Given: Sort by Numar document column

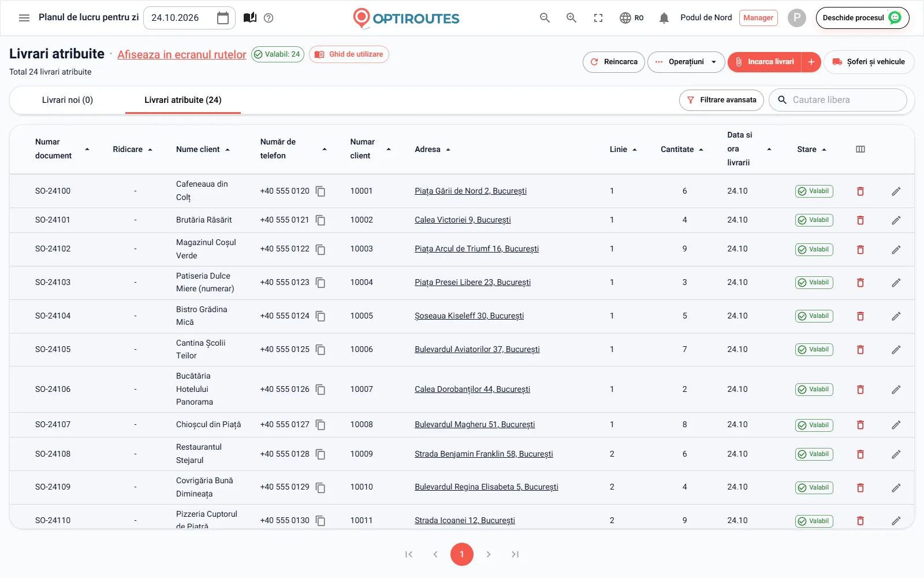Looking at the screenshot, I should (x=62, y=149).
